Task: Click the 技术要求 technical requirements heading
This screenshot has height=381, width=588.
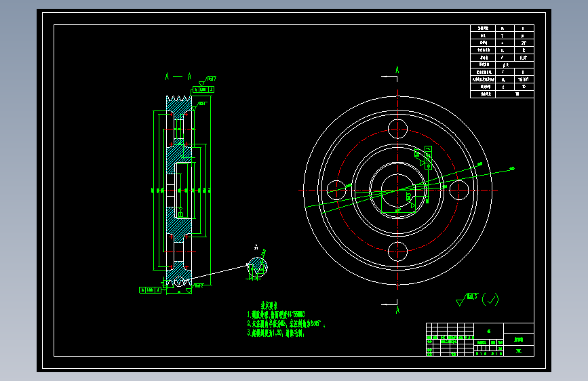Action: point(269,305)
